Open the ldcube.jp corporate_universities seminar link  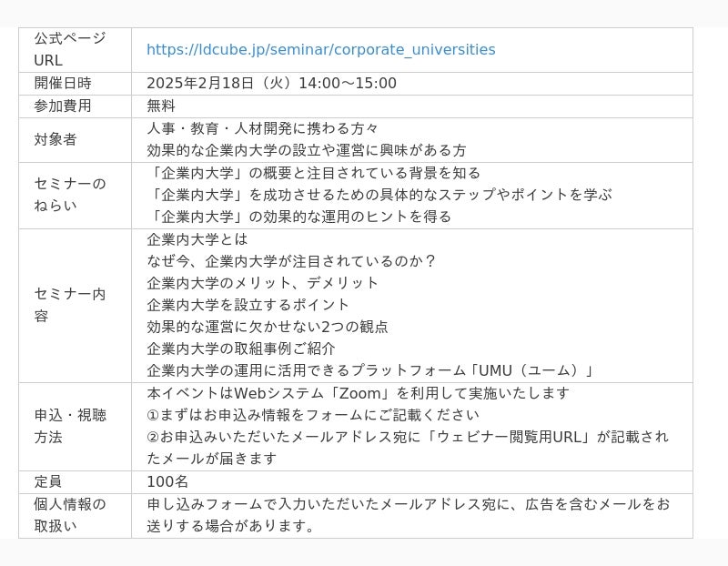320,50
